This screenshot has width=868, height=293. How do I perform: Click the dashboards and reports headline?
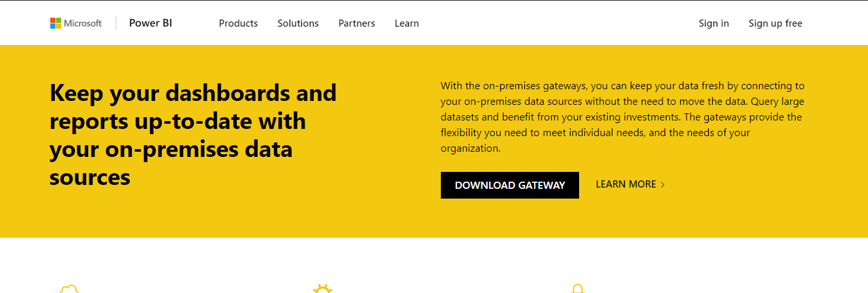(x=193, y=135)
